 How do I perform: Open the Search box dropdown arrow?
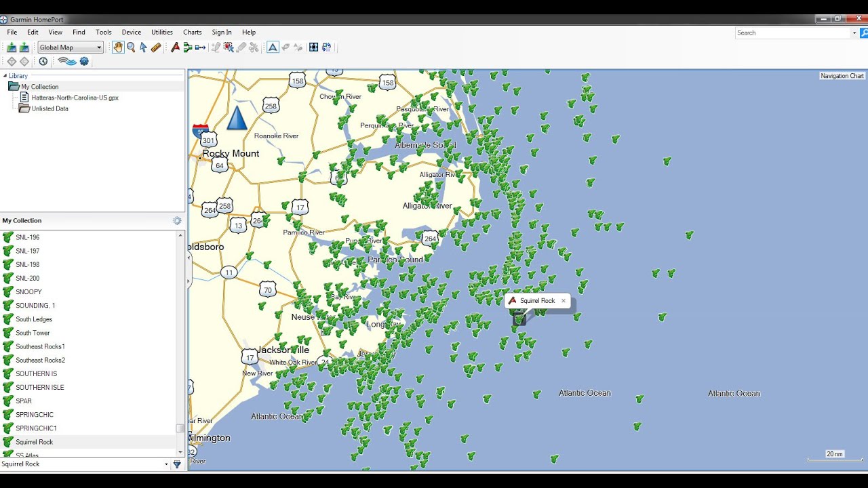pyautogui.click(x=854, y=33)
